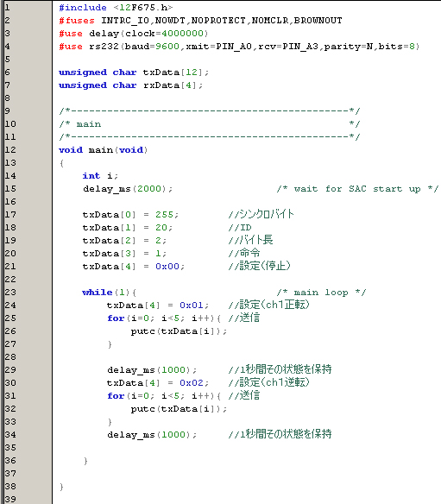Click the 設定(停止) comment
This screenshot has height=504, width=441.
tap(260, 266)
